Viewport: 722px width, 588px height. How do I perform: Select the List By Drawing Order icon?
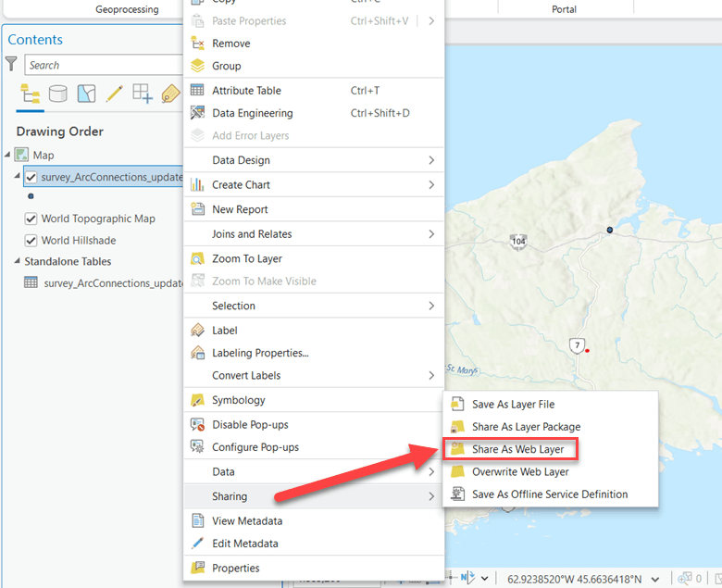pos(31,94)
